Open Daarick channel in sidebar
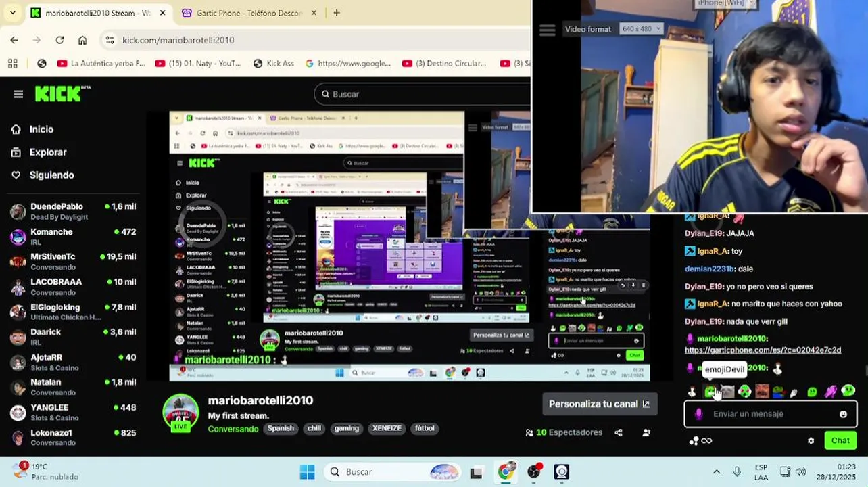The image size is (868, 487). [x=73, y=337]
